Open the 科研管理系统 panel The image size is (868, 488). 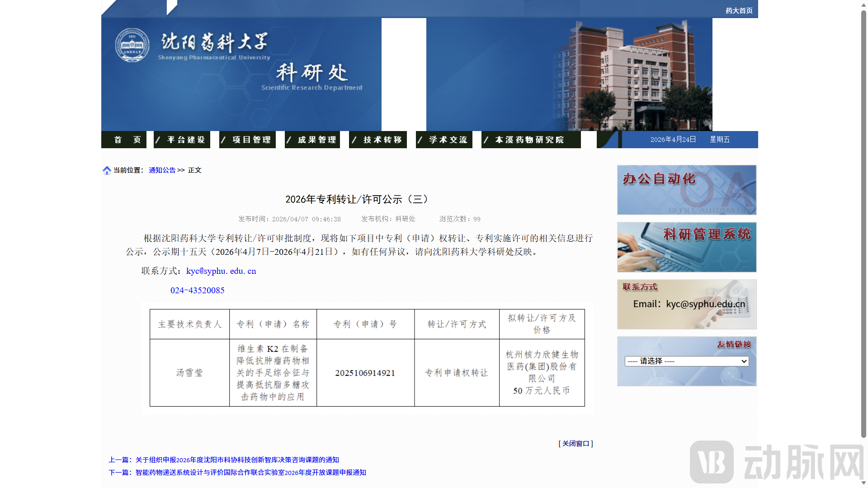pyautogui.click(x=686, y=247)
